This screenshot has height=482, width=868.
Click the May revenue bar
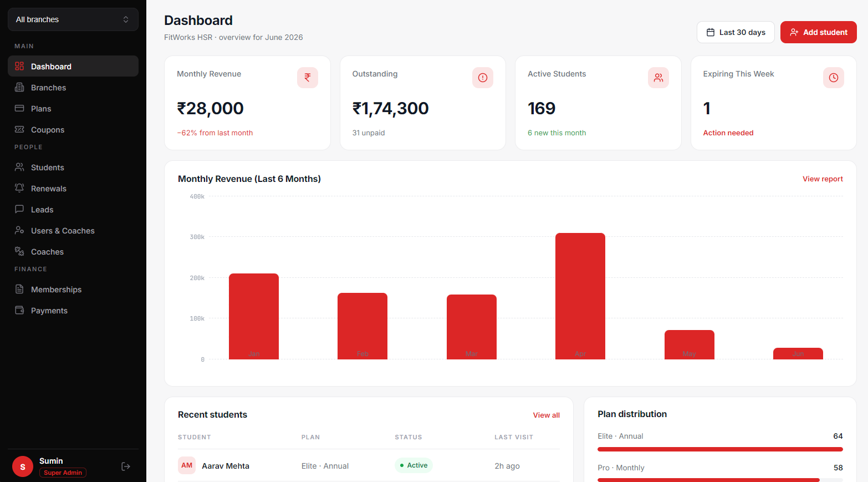click(x=690, y=344)
